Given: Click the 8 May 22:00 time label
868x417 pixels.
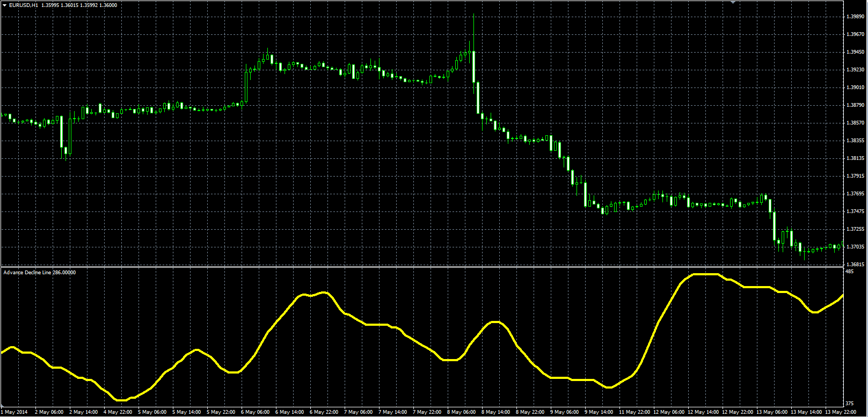Looking at the screenshot, I should click(x=530, y=413).
